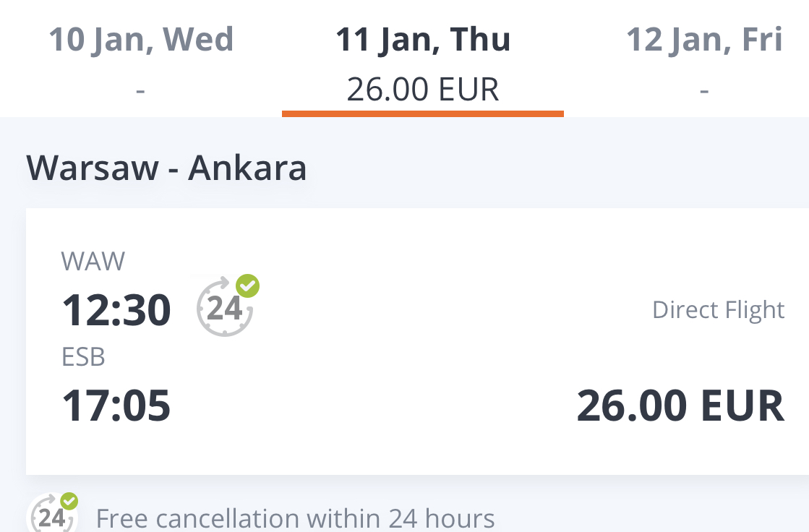Click the green checkmark badge near departure time
Viewport: 809px width, 532px height.
pos(248,286)
